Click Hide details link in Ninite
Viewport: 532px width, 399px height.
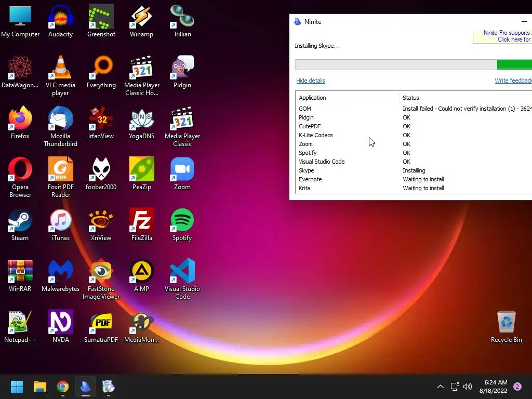tap(311, 81)
